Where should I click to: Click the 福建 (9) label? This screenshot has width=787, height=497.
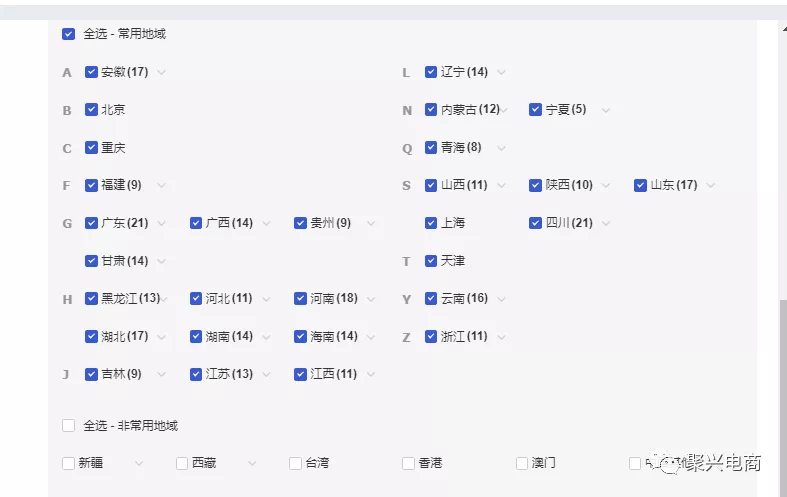(121, 185)
